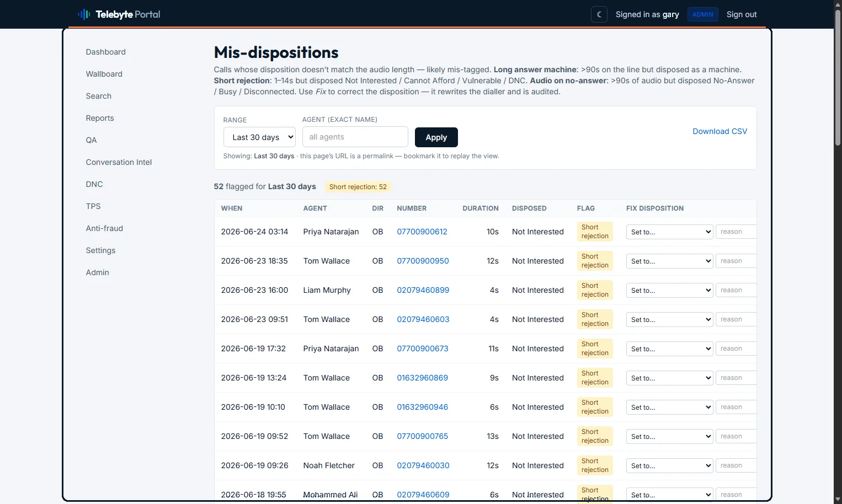This screenshot has height=504, width=842.
Task: Open TPS in the sidebar
Action: pos(93,206)
